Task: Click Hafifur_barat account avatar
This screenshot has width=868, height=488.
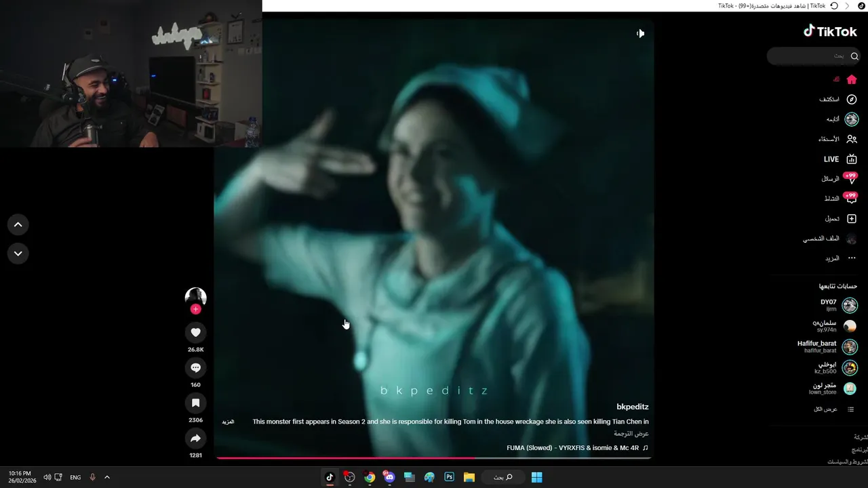Action: pyautogui.click(x=850, y=348)
